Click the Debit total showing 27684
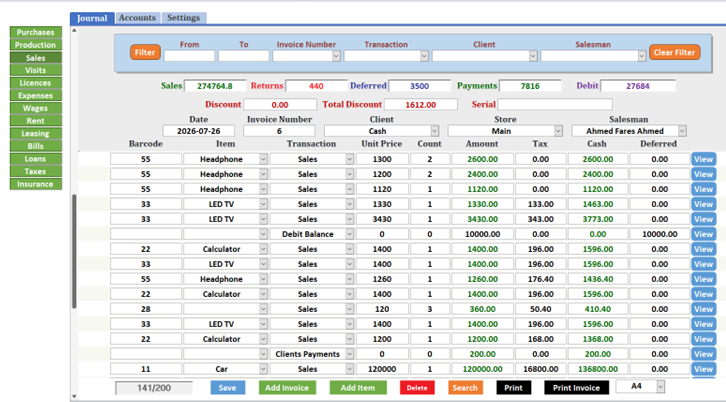Screen dimensions: 726x402 (638, 86)
